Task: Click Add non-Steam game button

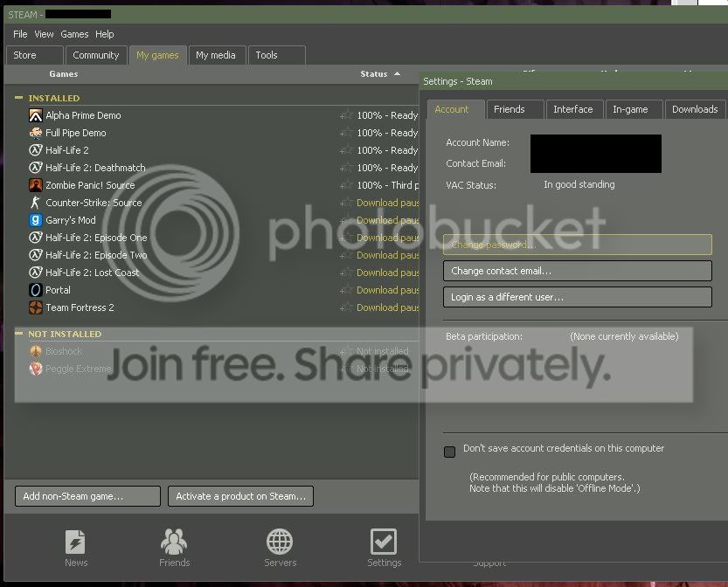Action: (x=87, y=496)
